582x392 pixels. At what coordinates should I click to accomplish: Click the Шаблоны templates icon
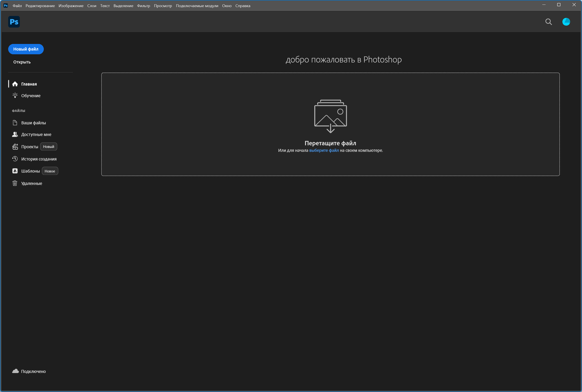coord(15,171)
